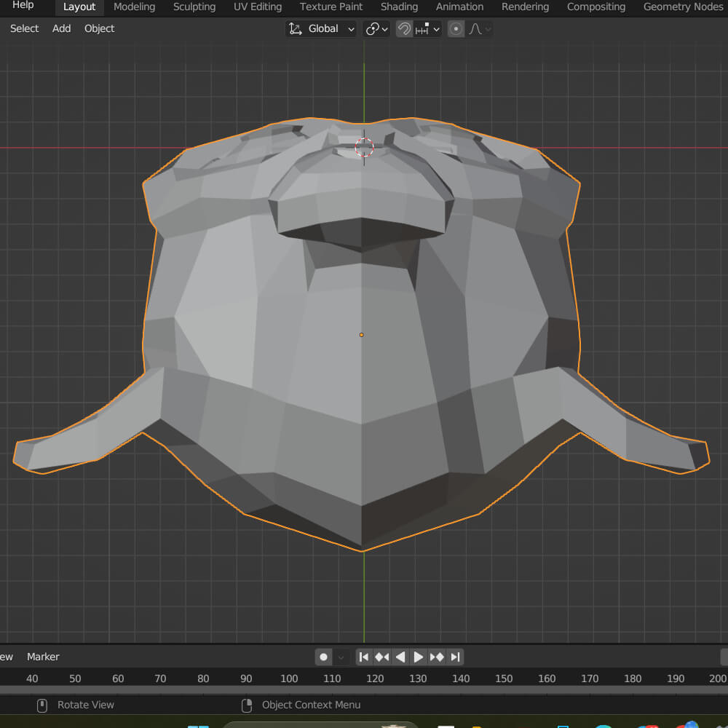The width and height of the screenshot is (728, 728).
Task: Jump to the previous keyframe
Action: 382,657
